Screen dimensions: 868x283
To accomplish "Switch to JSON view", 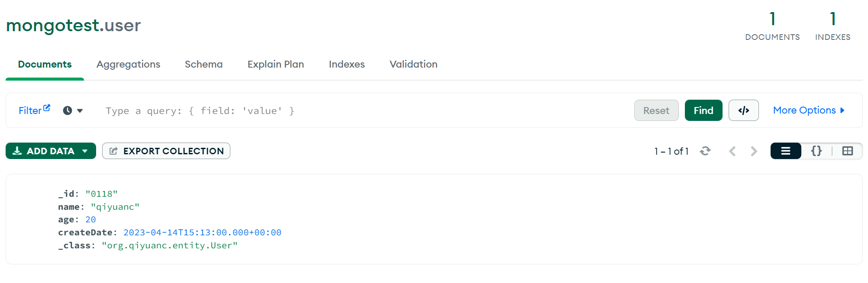I will coord(816,151).
